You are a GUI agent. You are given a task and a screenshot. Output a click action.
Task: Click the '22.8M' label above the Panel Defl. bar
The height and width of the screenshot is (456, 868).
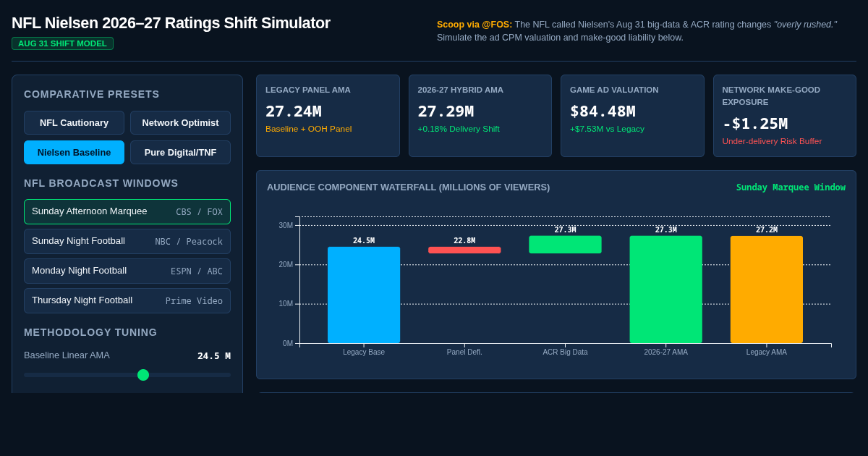click(464, 241)
